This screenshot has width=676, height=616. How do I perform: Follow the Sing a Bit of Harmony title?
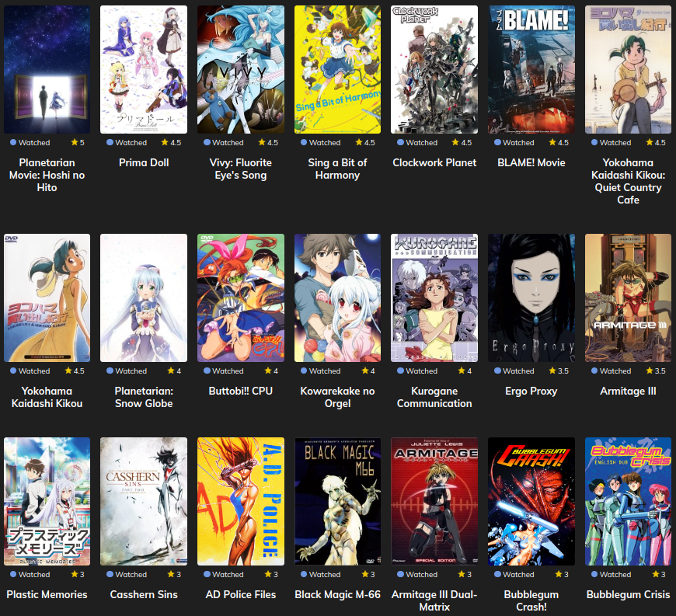coord(337,169)
